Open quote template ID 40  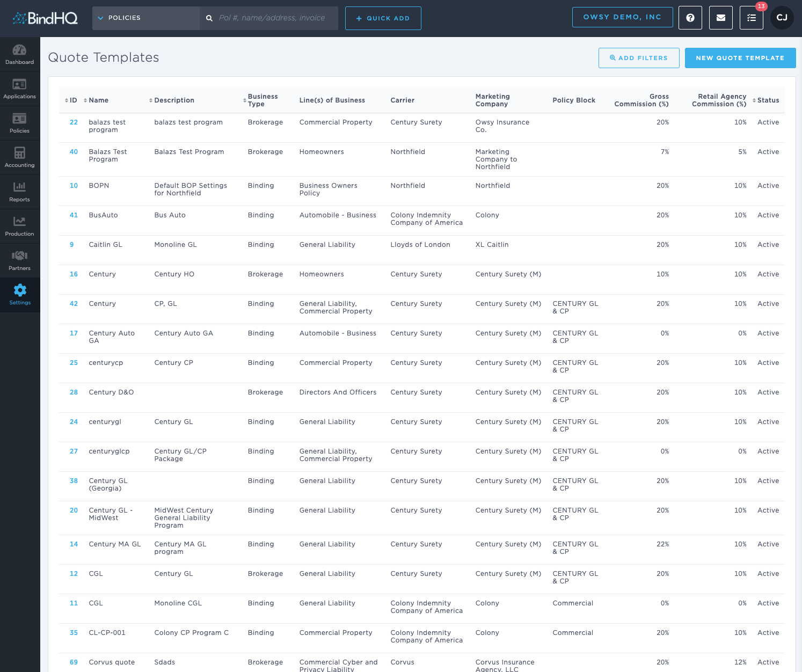click(x=74, y=152)
